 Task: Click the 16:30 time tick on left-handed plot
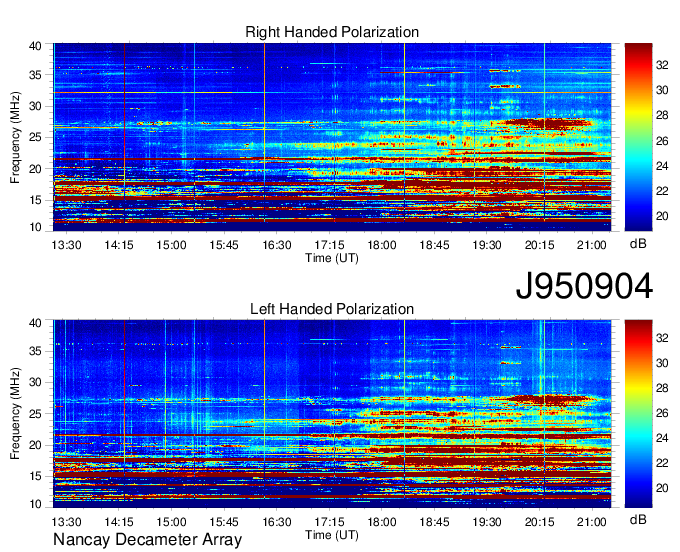click(x=277, y=522)
